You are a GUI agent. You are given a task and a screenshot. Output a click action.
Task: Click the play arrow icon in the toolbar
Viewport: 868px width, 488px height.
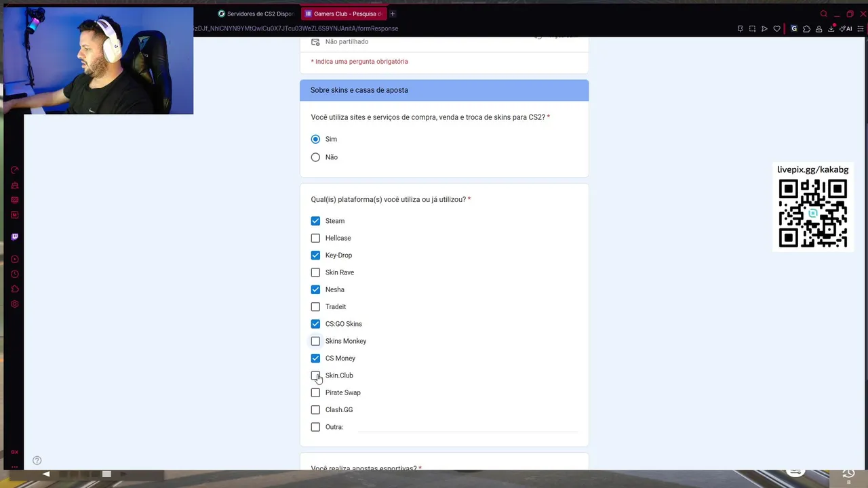[764, 28]
